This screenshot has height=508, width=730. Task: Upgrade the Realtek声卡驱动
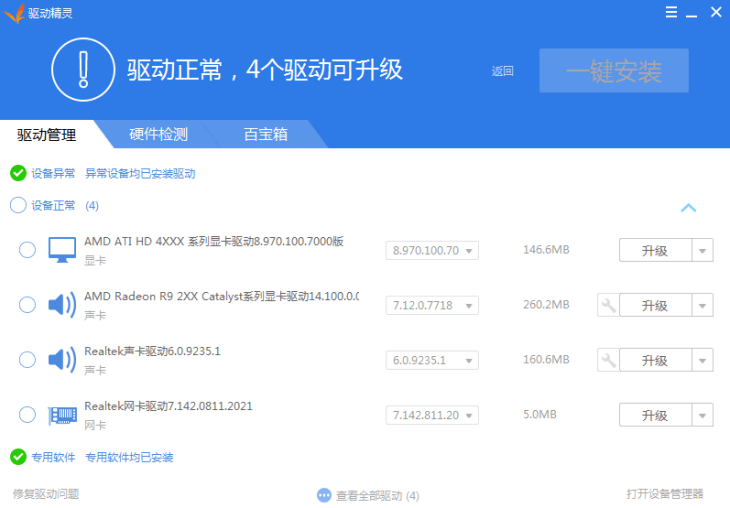point(655,360)
